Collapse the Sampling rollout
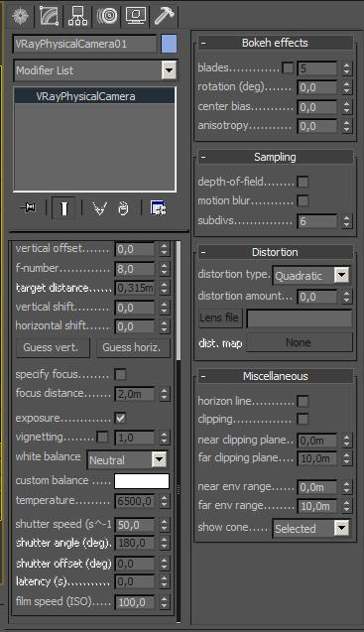 (275, 157)
